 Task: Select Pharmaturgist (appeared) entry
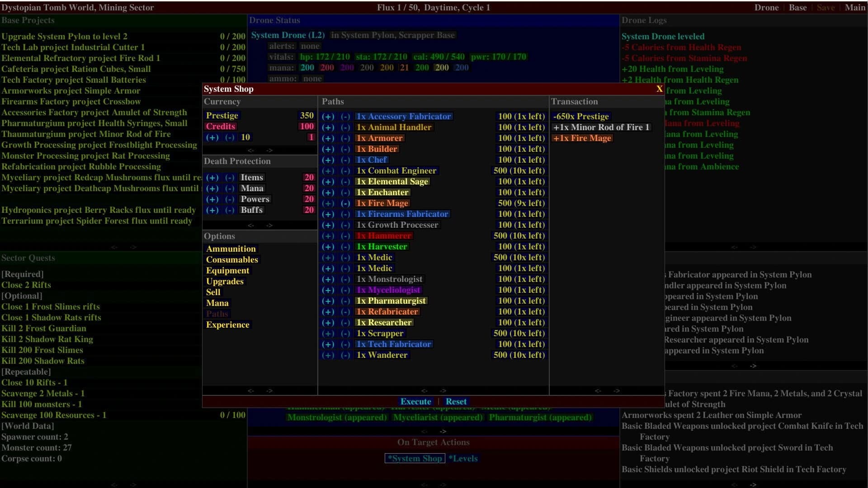540,418
